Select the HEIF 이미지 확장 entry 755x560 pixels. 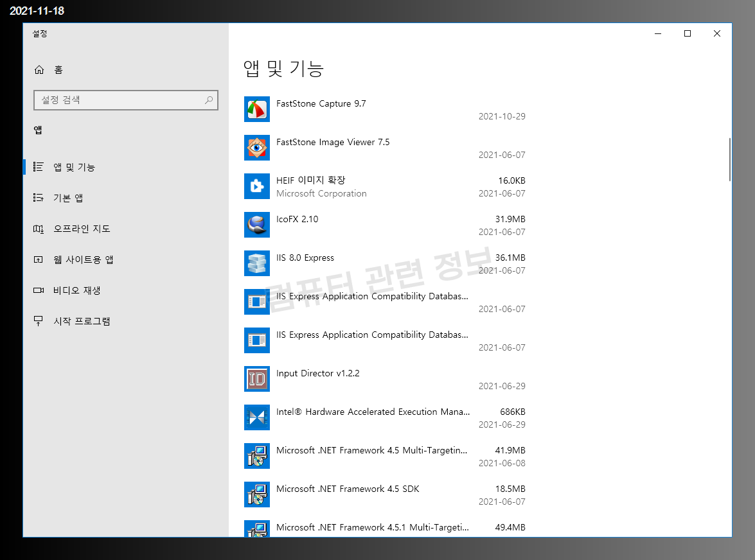click(x=310, y=180)
